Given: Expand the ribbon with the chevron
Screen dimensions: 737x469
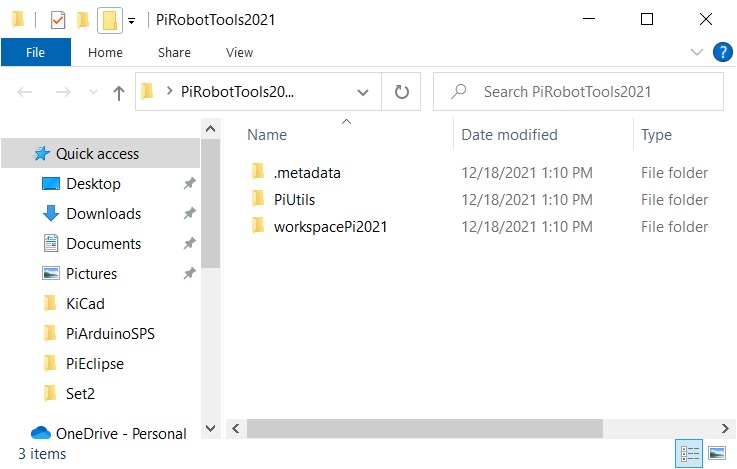Looking at the screenshot, I should click(x=697, y=52).
